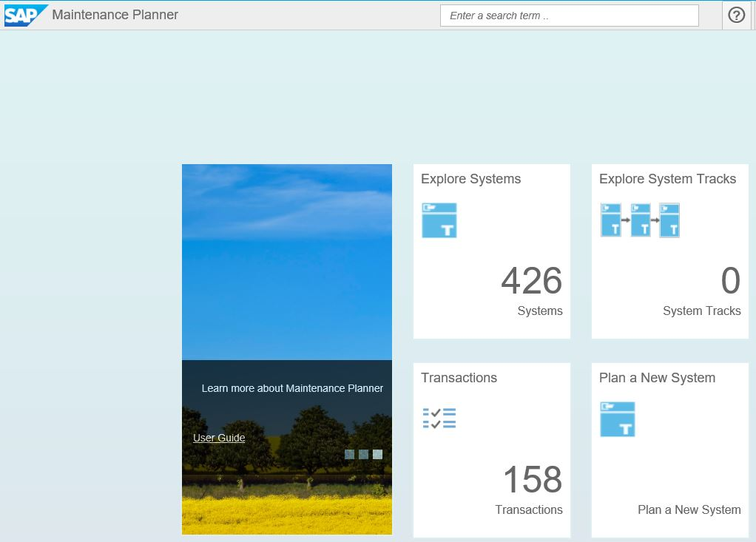Screen dimensions: 756x542
Task: Click the 0 system tracks count
Action: (x=730, y=280)
